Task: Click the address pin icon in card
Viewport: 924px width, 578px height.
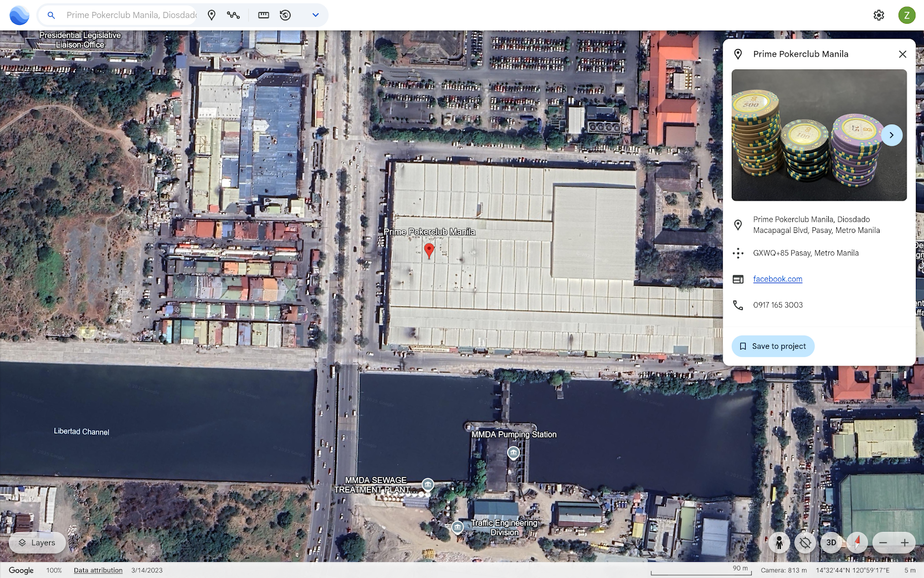Action: pyautogui.click(x=738, y=225)
